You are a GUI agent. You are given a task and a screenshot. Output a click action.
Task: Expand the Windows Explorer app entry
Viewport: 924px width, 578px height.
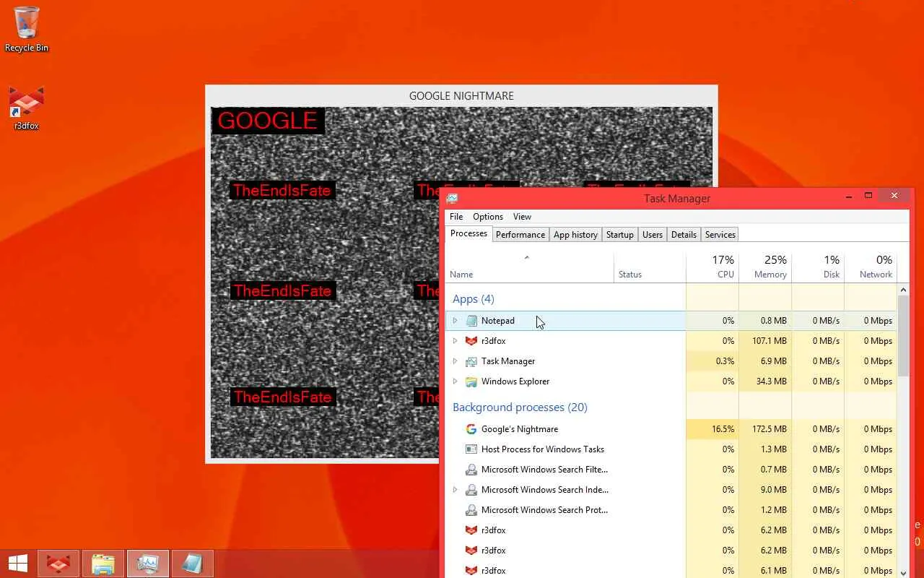(x=455, y=381)
